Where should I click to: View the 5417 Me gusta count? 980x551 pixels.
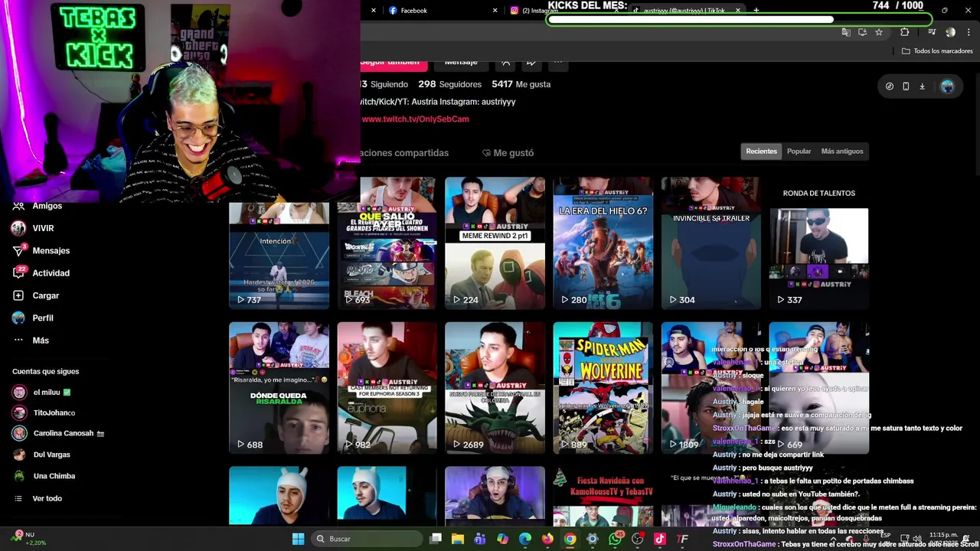click(521, 84)
